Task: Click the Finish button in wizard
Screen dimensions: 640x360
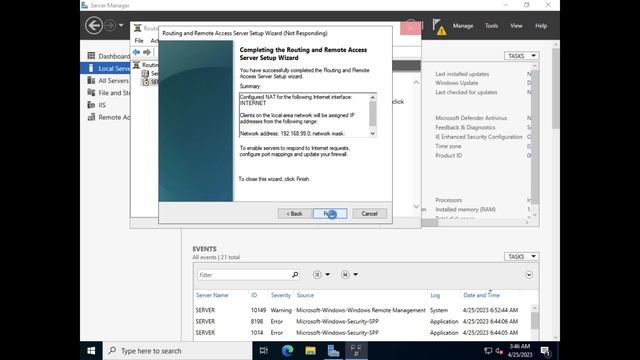Action: pos(330,213)
